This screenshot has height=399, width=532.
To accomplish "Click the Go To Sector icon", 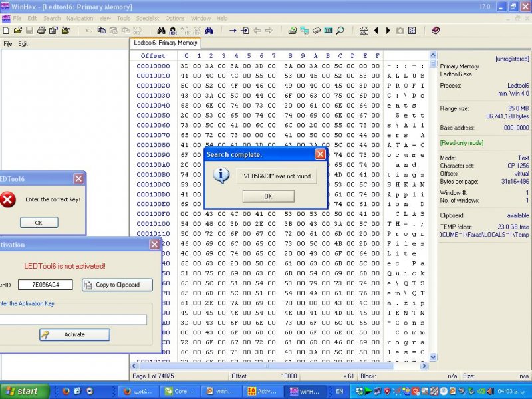I will pyautogui.click(x=245, y=31).
